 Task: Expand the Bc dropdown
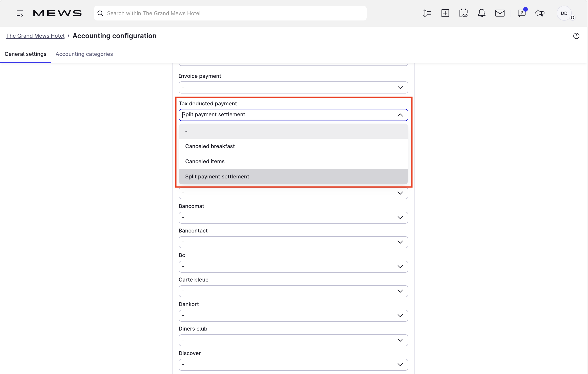293,267
